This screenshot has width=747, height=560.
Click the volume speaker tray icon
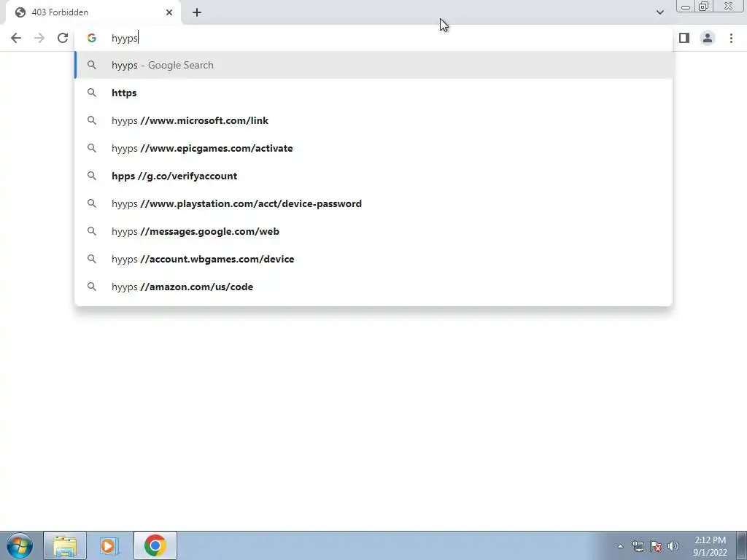click(673, 546)
